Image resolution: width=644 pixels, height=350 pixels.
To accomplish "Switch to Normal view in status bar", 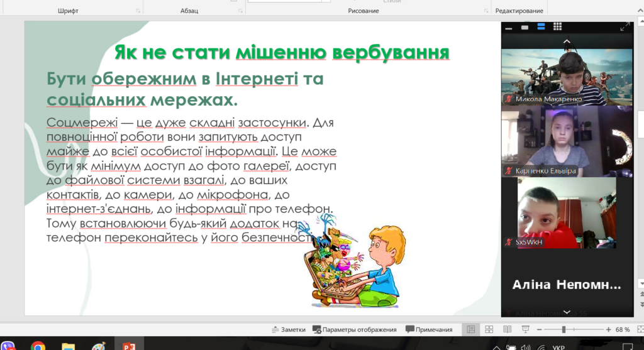I will (470, 329).
